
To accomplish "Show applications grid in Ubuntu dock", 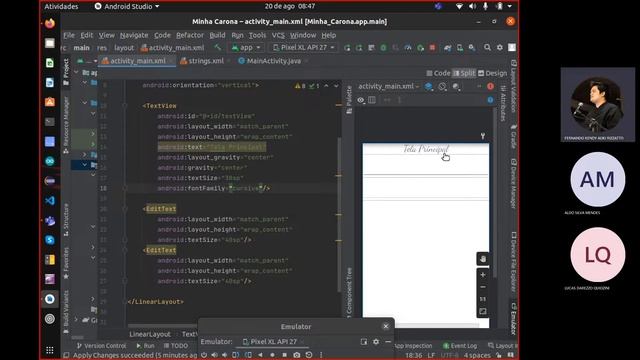I will (x=50, y=350).
